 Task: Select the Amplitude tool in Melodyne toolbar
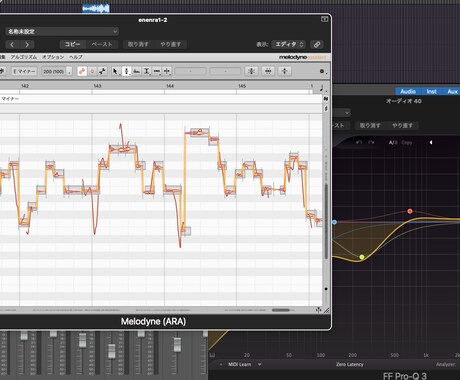click(x=147, y=71)
